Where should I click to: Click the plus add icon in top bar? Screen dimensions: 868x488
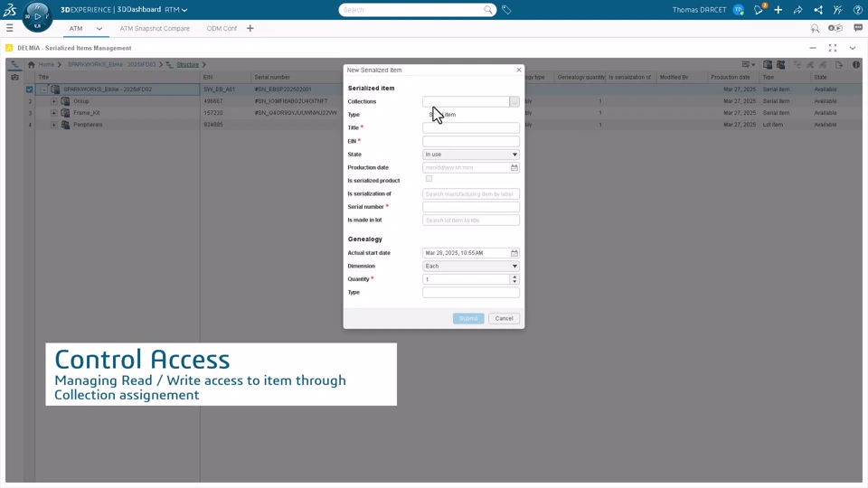[x=778, y=9]
